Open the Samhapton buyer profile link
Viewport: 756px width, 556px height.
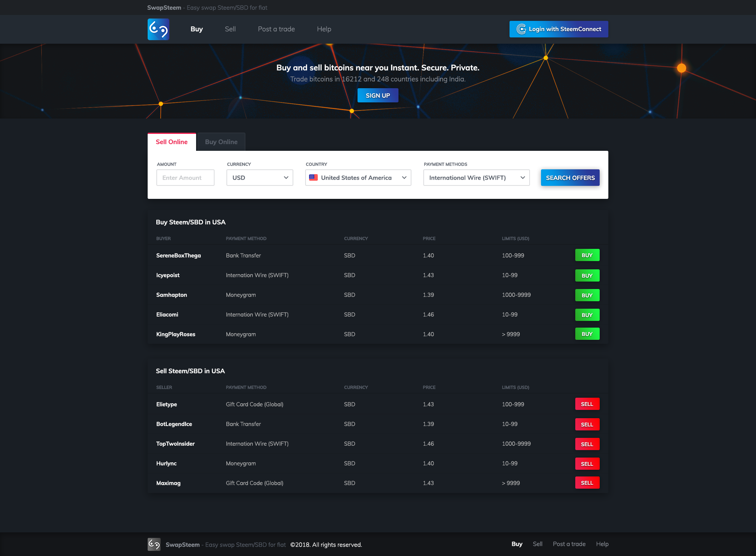[171, 295]
